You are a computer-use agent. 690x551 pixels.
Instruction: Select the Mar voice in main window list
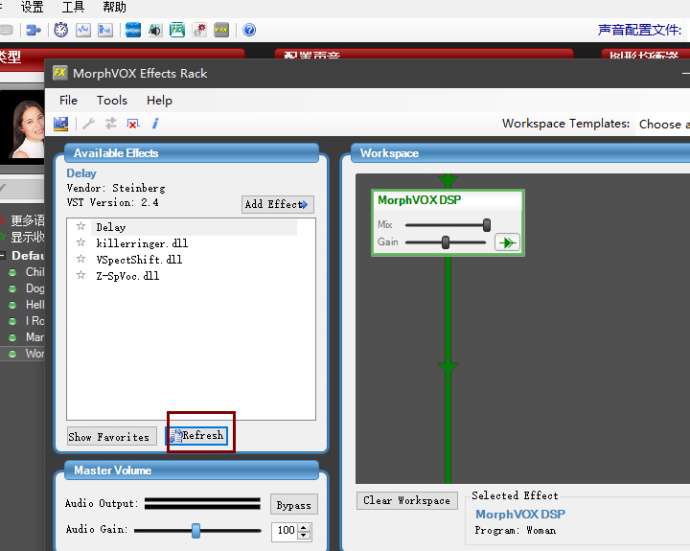[34, 337]
